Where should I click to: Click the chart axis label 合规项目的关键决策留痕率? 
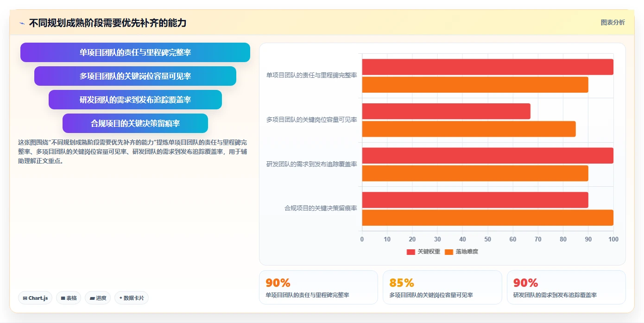pyautogui.click(x=321, y=208)
